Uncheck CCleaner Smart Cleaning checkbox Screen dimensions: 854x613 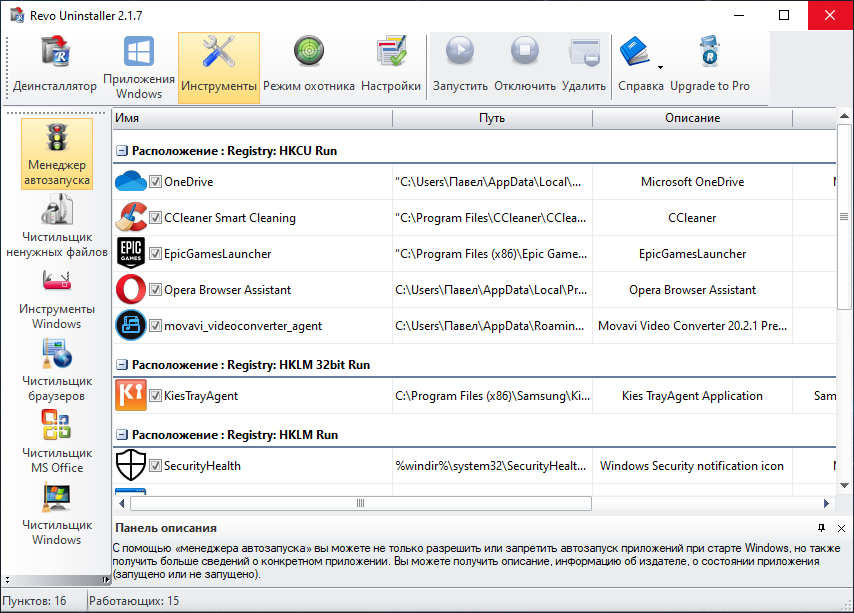pos(155,217)
